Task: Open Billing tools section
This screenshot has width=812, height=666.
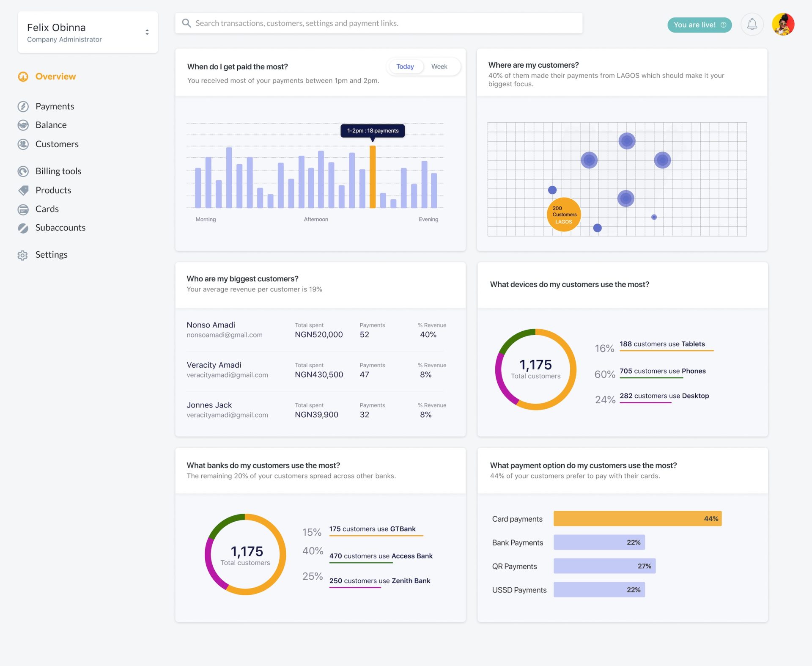Action: pos(58,171)
